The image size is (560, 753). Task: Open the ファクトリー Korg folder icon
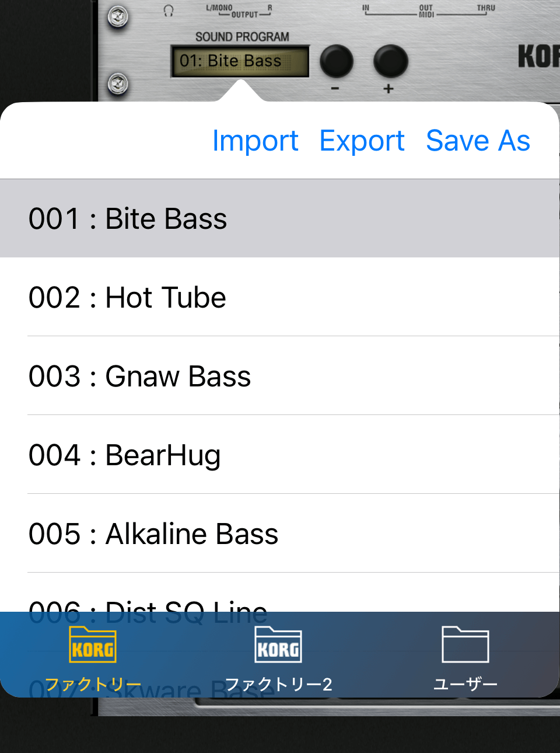[x=93, y=645]
